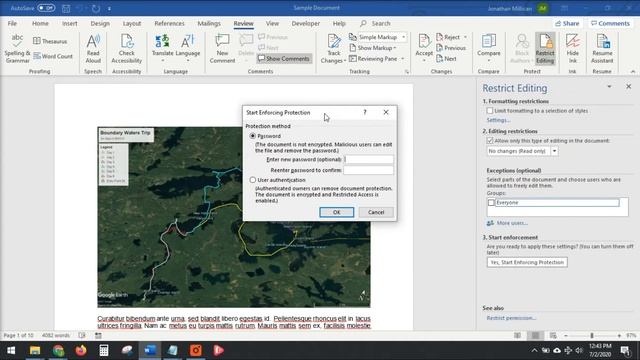This screenshot has height=360, width=640.
Task: Toggle Track Changes
Action: pos(333,49)
